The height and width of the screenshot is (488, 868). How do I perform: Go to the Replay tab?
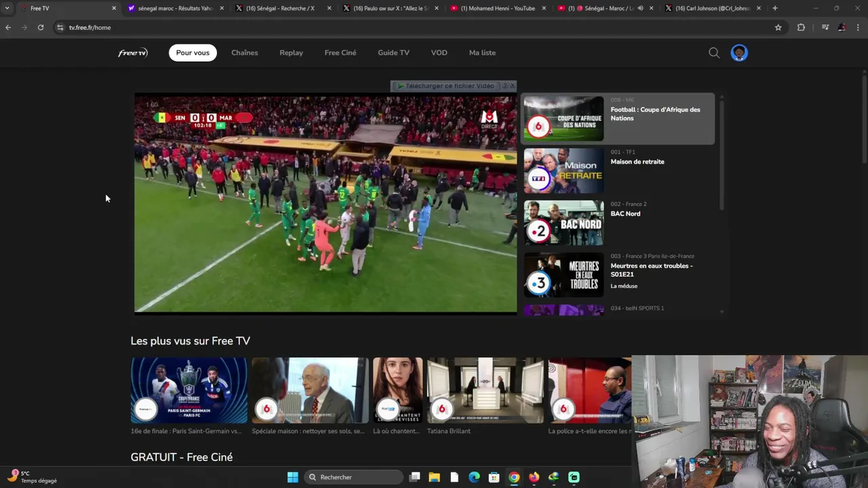point(291,53)
